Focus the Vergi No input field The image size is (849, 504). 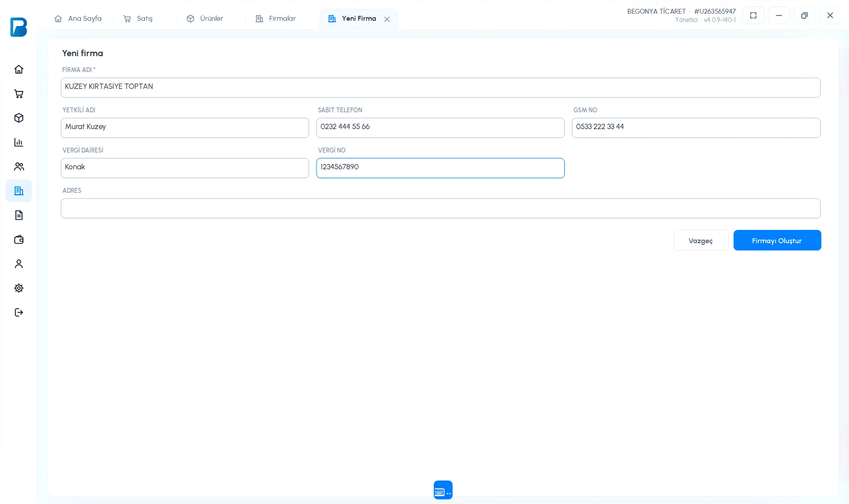[440, 168]
